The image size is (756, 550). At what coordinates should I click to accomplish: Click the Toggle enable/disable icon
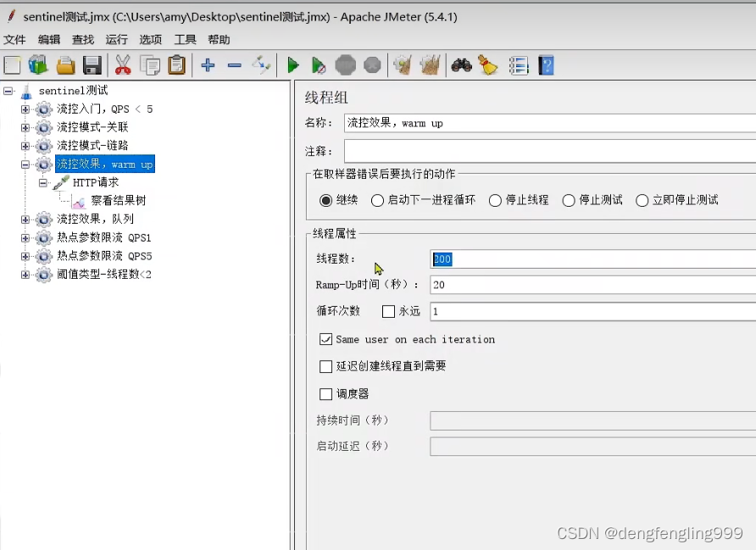pos(261,65)
